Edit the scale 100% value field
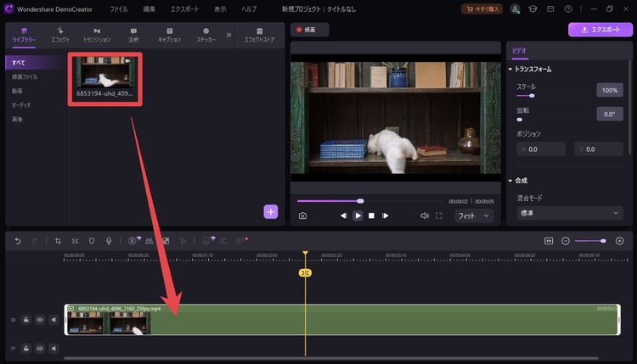Screen dimensions: 637x364 pos(609,90)
